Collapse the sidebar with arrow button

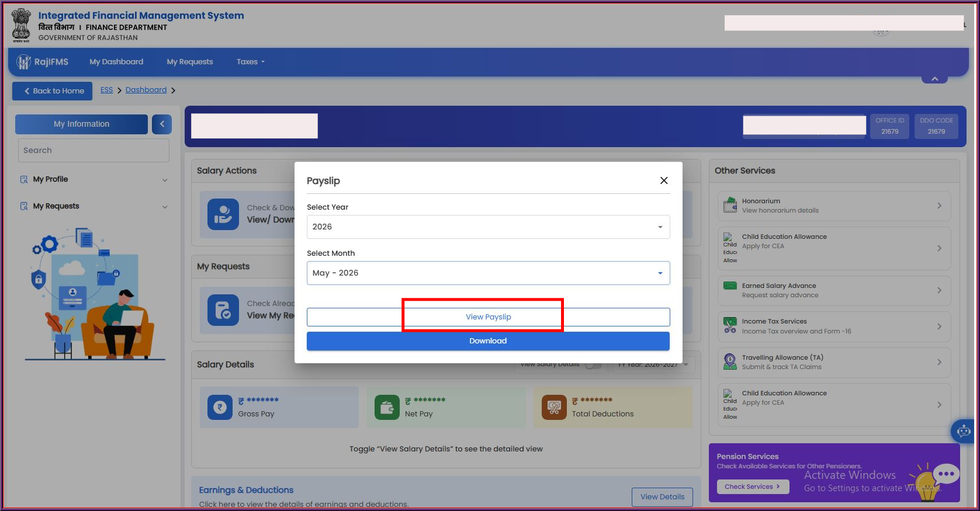coord(162,124)
